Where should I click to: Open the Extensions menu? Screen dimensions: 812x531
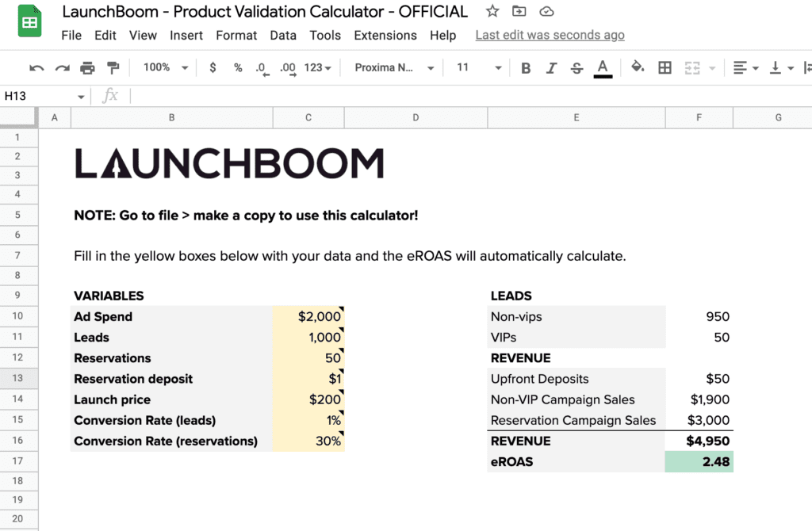385,35
